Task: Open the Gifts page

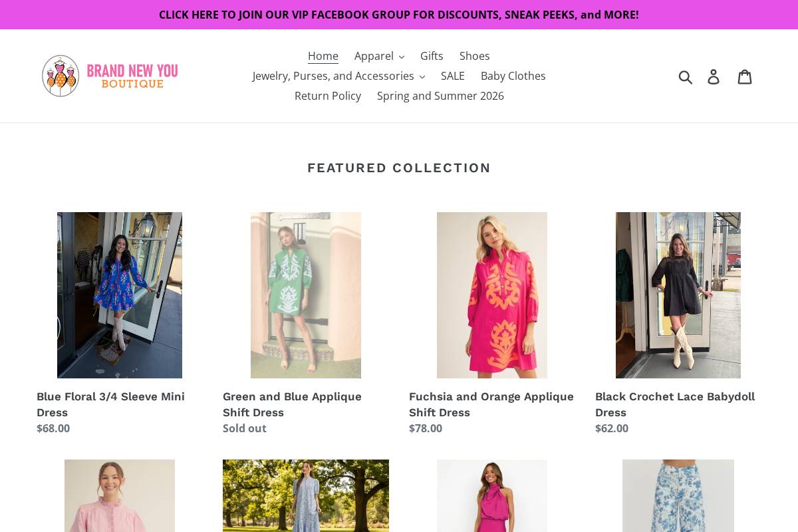Action: click(432, 56)
